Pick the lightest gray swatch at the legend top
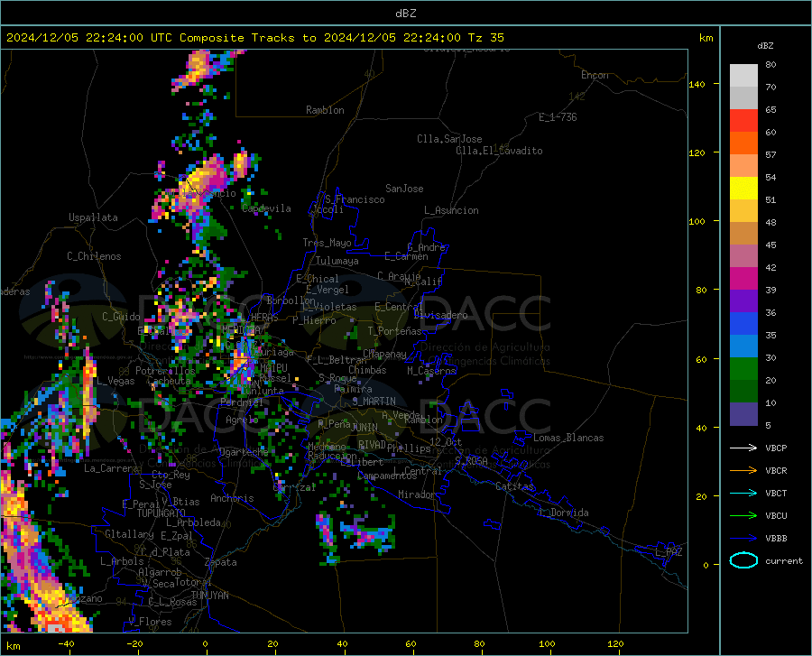Viewport: 812px width, 656px height. point(743,76)
